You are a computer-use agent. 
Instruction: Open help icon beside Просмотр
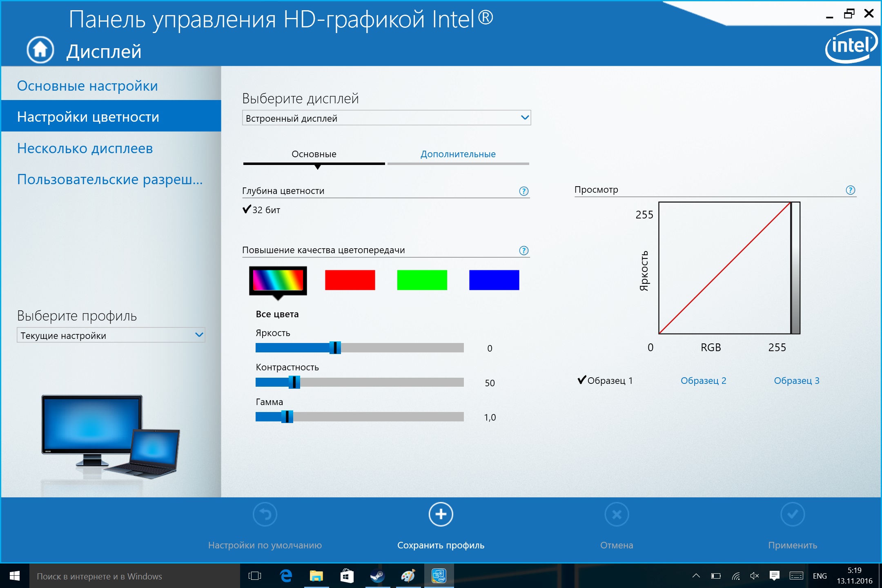tap(850, 190)
